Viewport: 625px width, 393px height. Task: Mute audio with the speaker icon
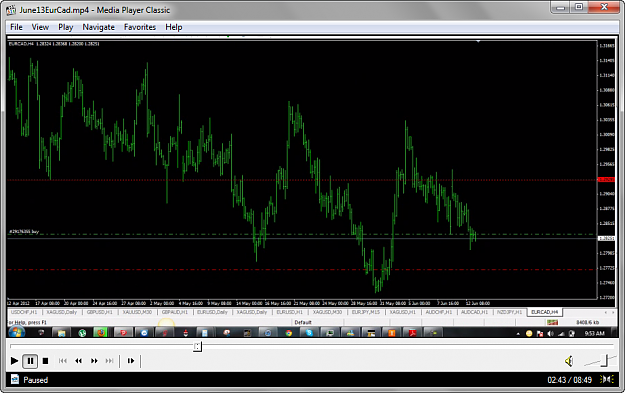(569, 362)
